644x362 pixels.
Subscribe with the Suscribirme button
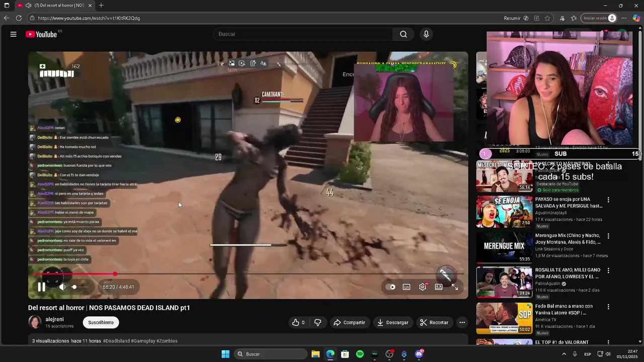click(x=101, y=322)
